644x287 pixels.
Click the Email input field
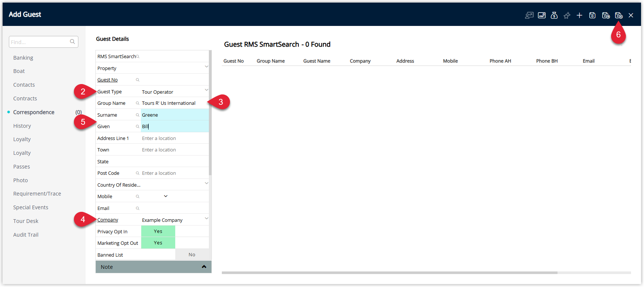(x=175, y=208)
